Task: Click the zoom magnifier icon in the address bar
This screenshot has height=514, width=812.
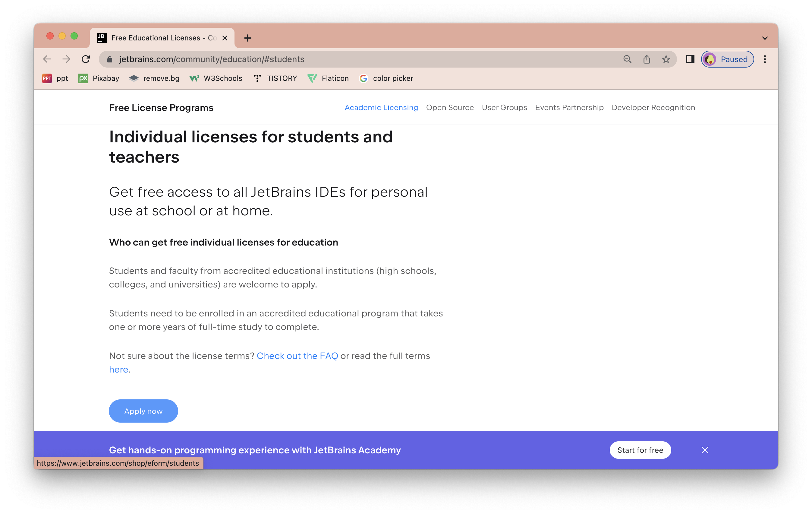Action: 627,59
